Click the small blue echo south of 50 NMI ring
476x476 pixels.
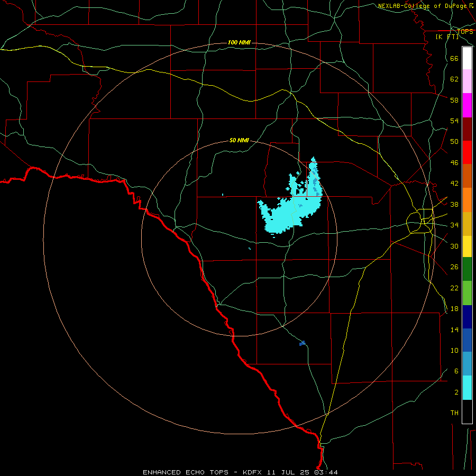tap(302, 343)
